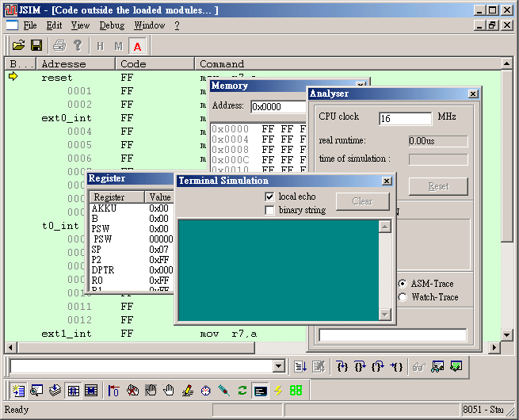Click the green circular arrows refresh icon
Viewport: 519px width, 420px height.
(242, 391)
